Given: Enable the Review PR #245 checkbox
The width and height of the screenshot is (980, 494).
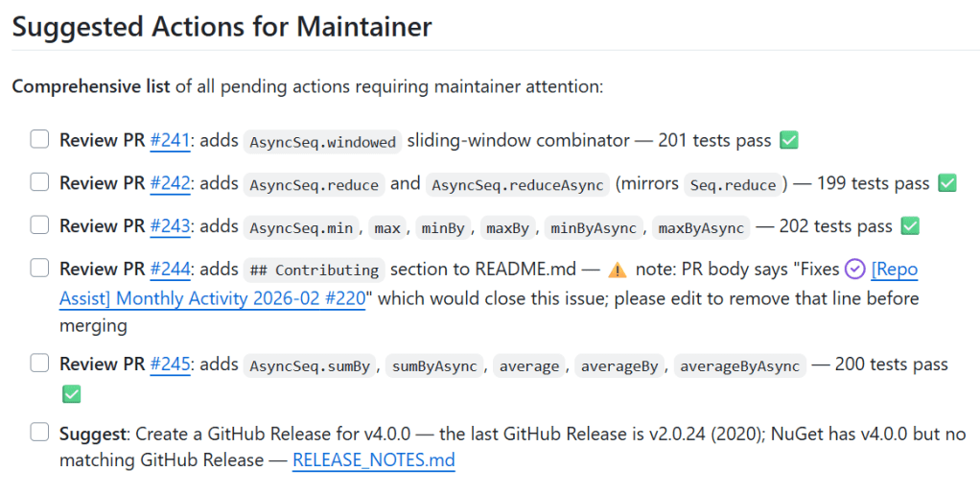Looking at the screenshot, I should (39, 364).
